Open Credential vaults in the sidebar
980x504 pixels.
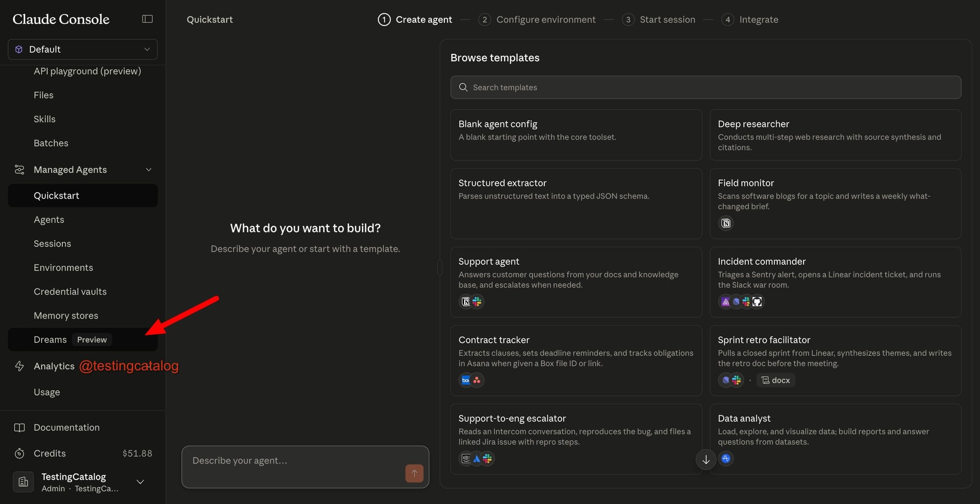(70, 292)
